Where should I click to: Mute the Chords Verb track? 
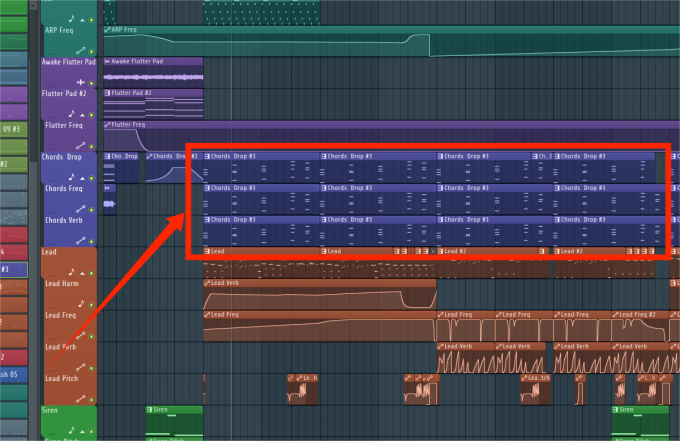coord(92,242)
